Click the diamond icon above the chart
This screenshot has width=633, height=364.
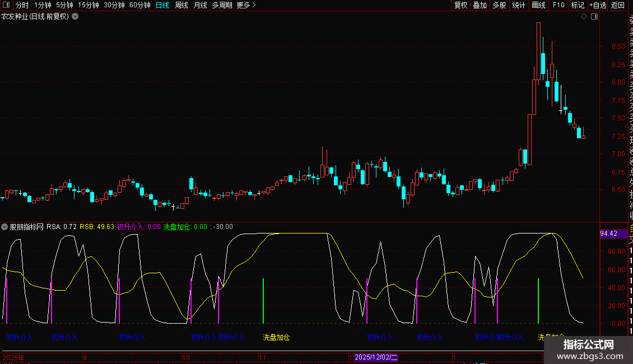[584, 17]
